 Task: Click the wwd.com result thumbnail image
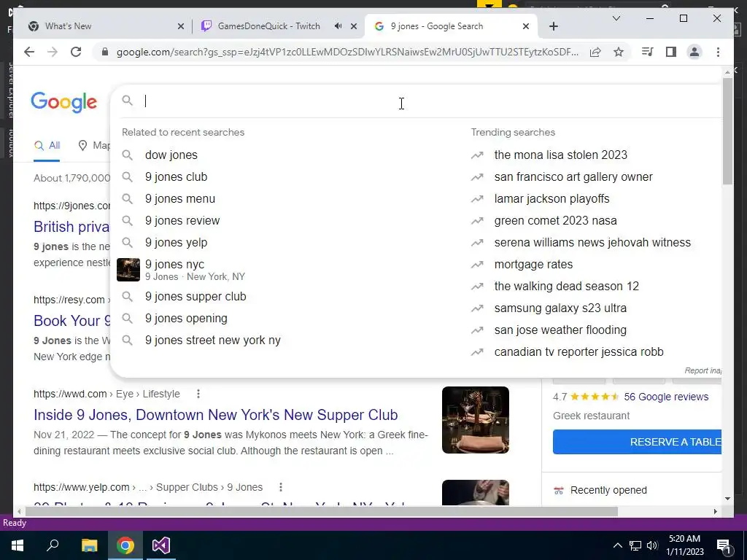(x=476, y=420)
